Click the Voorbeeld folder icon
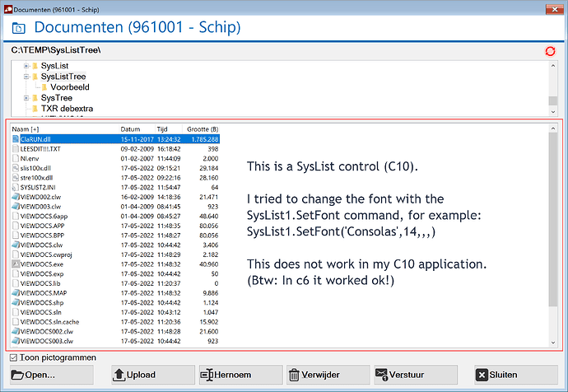 [44, 87]
